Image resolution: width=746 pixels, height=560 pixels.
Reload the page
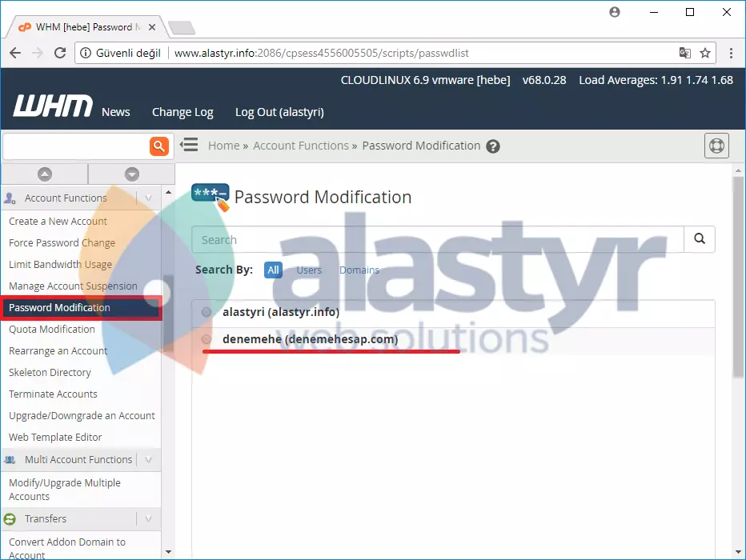(60, 53)
